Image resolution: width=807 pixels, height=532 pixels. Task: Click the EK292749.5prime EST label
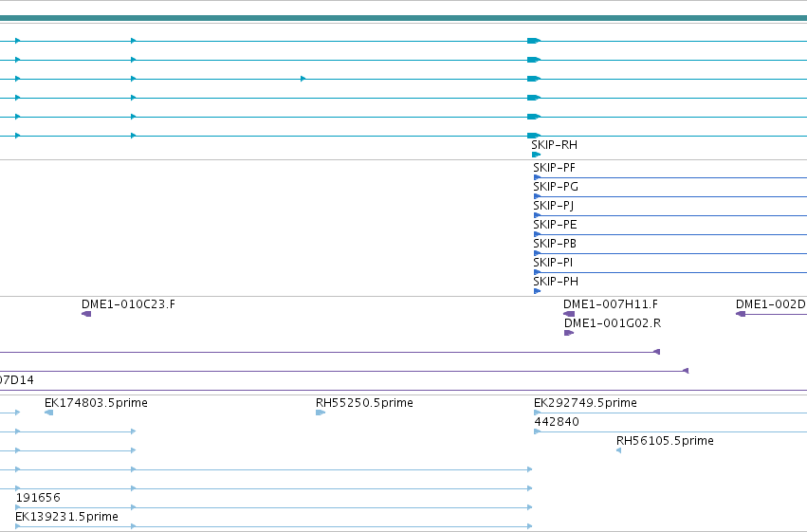pos(586,403)
